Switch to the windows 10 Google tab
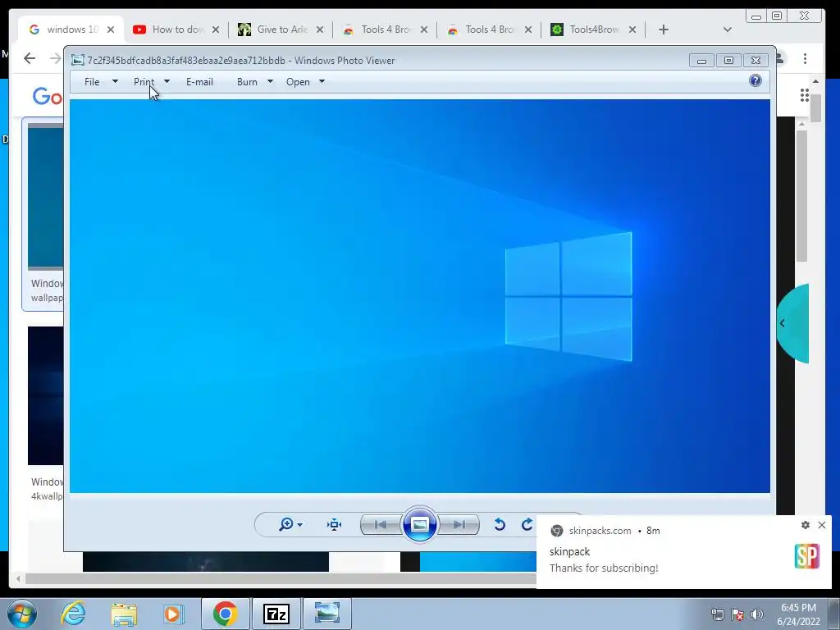The width and height of the screenshot is (840, 630). click(71, 30)
